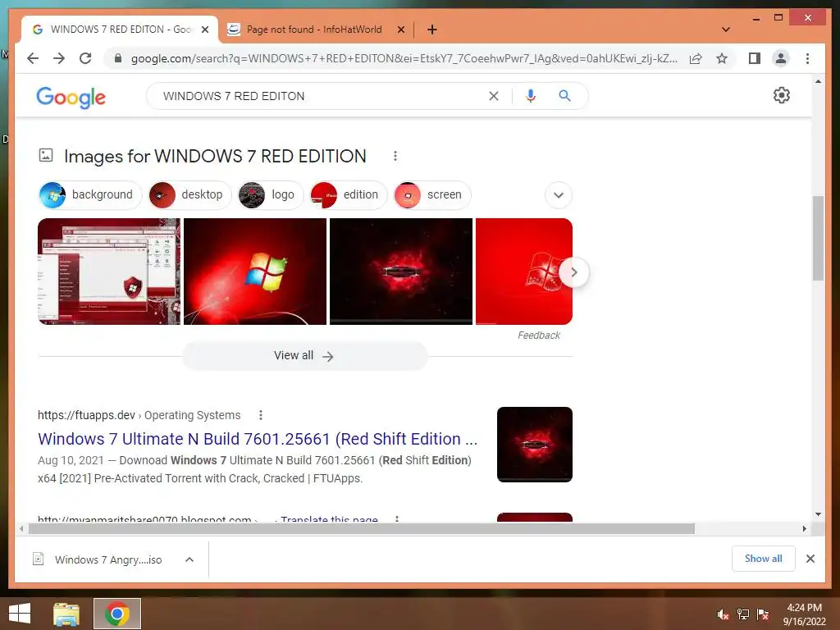This screenshot has height=630, width=840.
Task: Open Images for WINDOWS 7 RED EDITION heading
Action: click(215, 156)
